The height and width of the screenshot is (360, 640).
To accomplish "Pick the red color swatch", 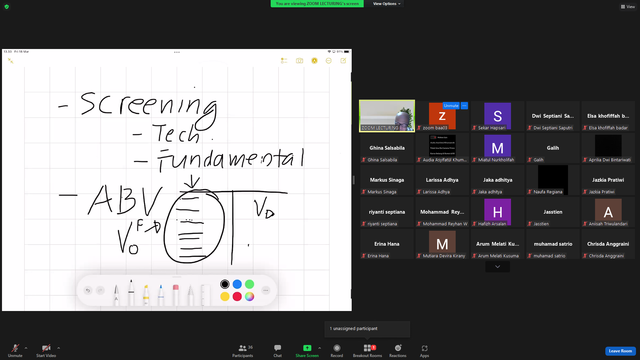I will coord(237,296).
